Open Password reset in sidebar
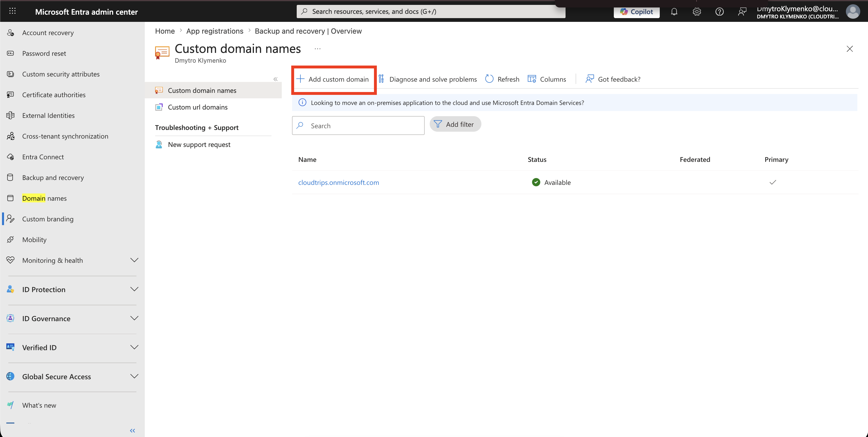The height and width of the screenshot is (437, 868). click(x=44, y=53)
